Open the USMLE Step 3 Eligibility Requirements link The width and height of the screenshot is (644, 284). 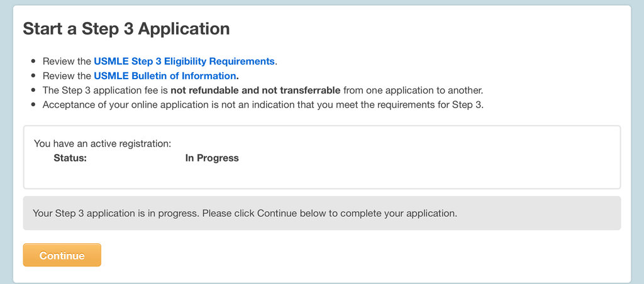184,62
